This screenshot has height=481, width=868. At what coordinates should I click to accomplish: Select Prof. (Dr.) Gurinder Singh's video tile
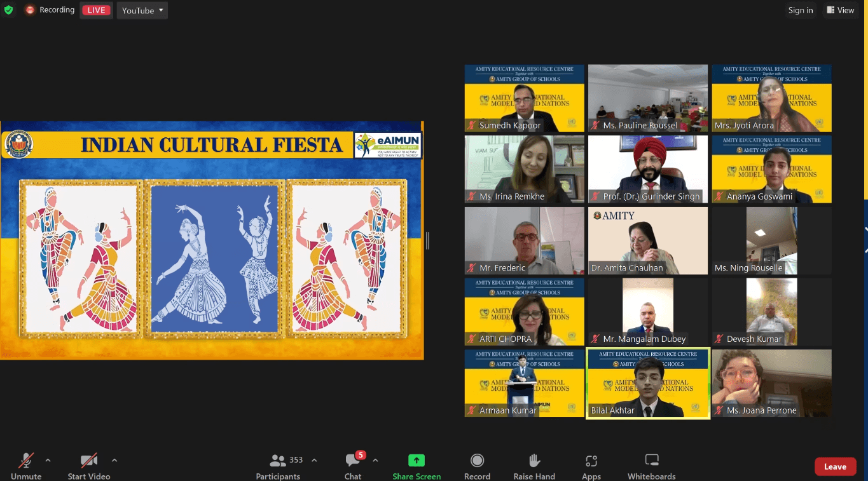648,169
